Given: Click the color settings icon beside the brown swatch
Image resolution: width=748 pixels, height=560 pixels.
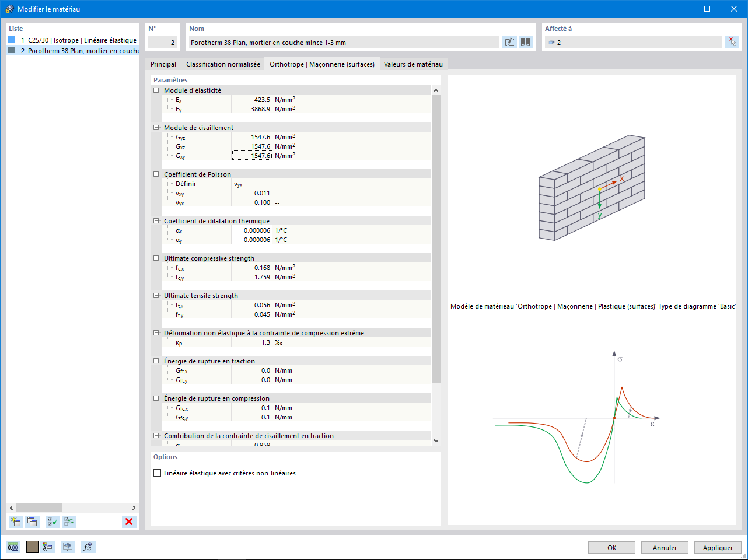Looking at the screenshot, I should click(x=48, y=547).
